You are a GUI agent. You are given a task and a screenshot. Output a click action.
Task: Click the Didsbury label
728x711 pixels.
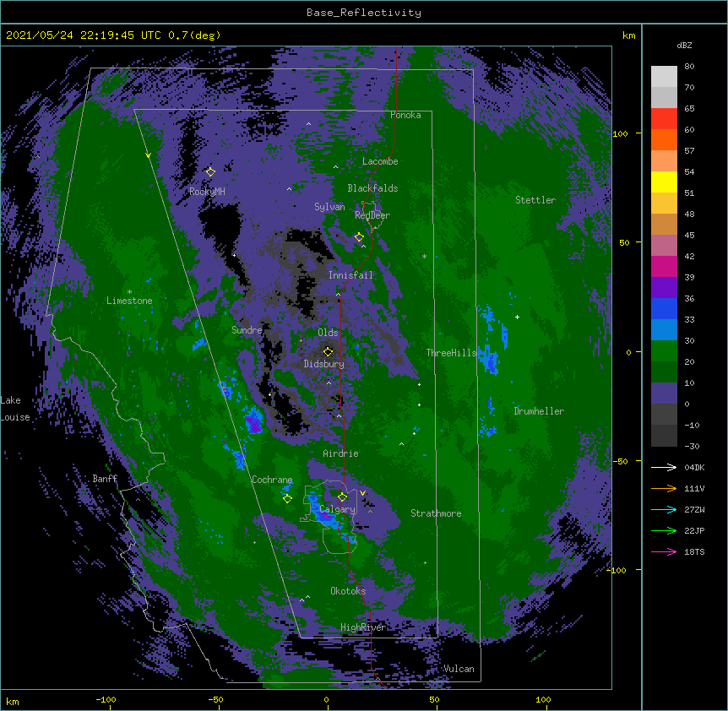click(x=324, y=364)
